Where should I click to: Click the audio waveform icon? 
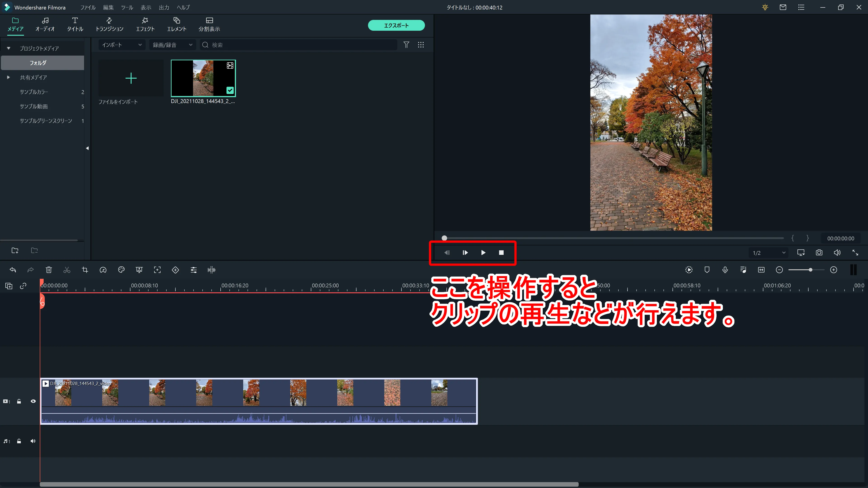212,270
